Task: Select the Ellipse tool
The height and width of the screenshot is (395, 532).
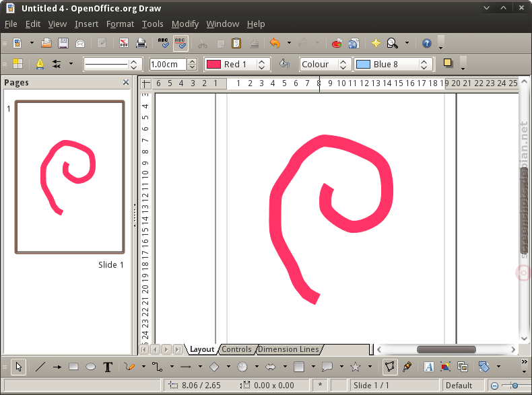Action: tap(91, 367)
